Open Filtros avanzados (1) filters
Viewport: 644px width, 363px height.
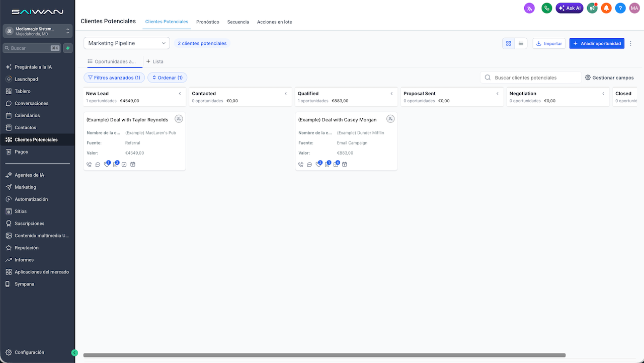click(x=114, y=78)
